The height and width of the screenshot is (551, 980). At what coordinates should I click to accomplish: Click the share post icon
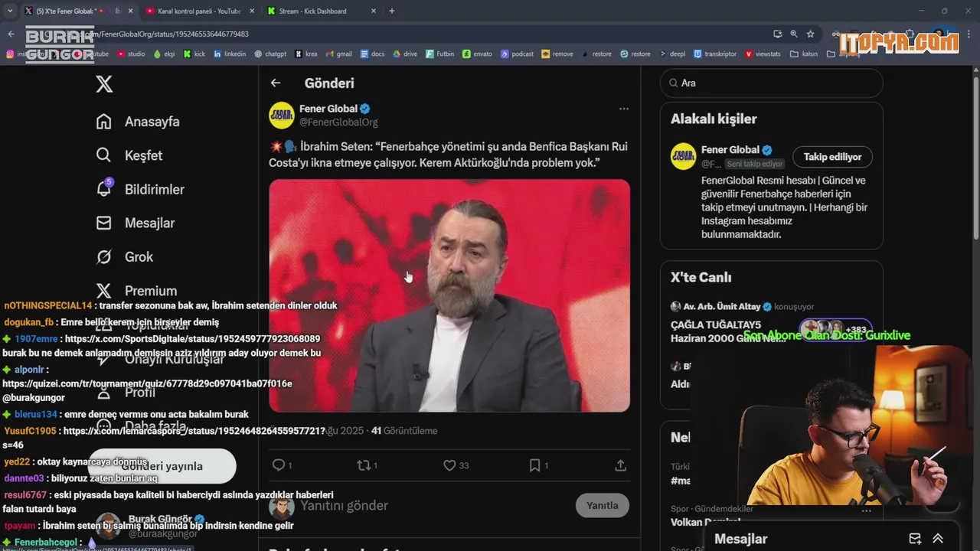click(621, 465)
